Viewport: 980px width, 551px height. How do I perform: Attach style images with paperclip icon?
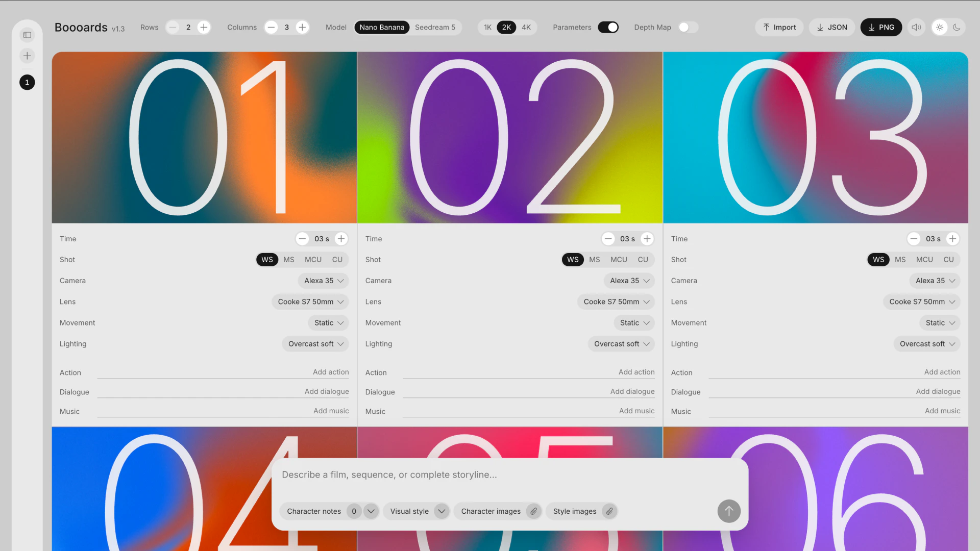[609, 511]
